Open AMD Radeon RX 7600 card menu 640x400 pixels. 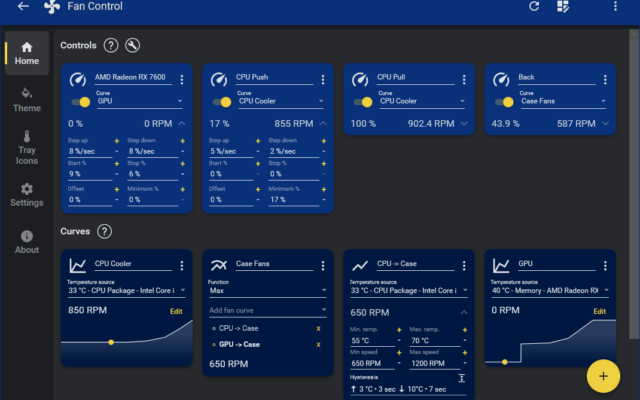[182, 80]
